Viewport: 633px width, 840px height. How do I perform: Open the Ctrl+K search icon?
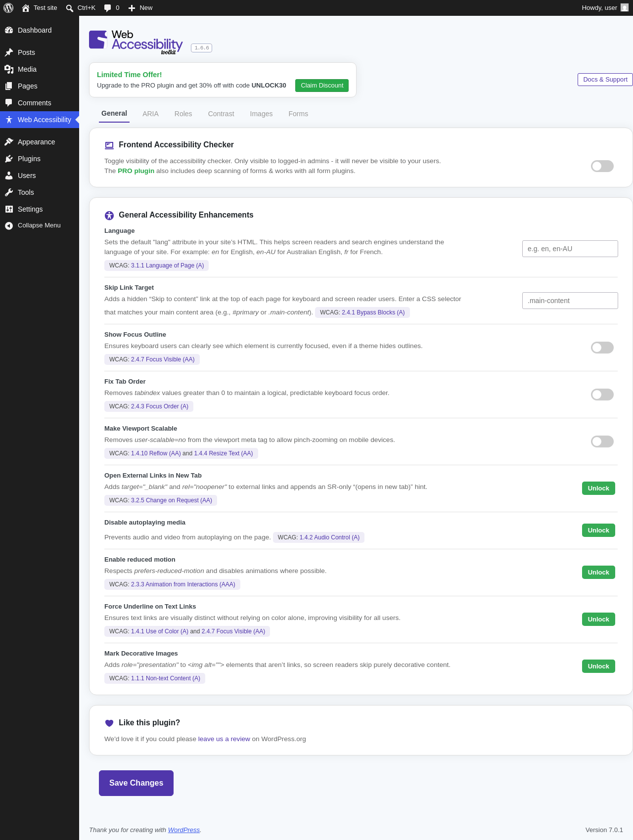pyautogui.click(x=70, y=8)
